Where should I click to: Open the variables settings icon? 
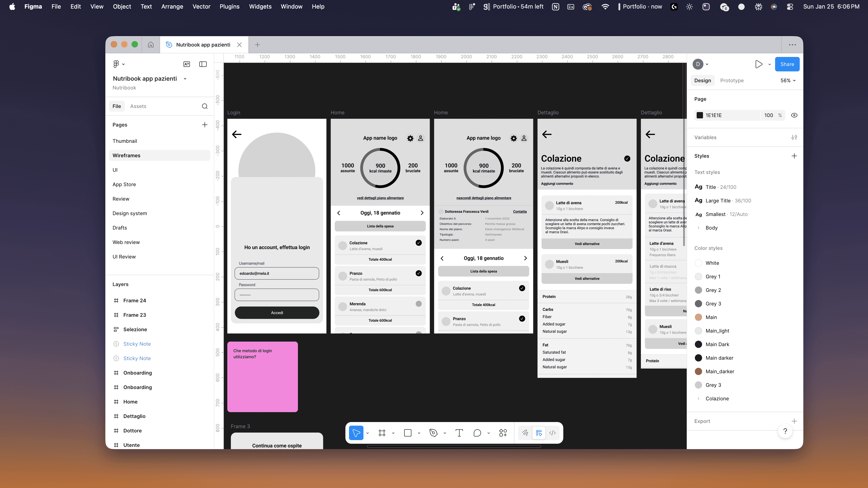click(x=794, y=137)
